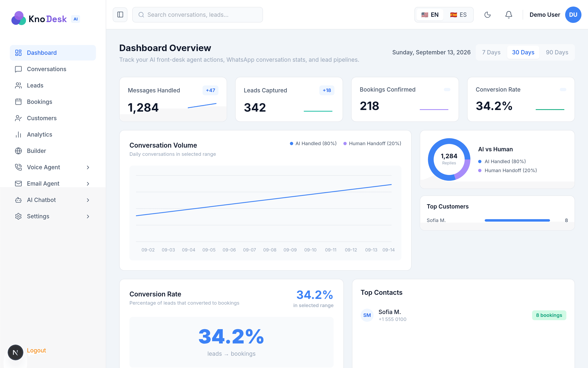Screen dimensions: 588x368
Task: Click the AI Chatbot robot icon
Action: 18,200
